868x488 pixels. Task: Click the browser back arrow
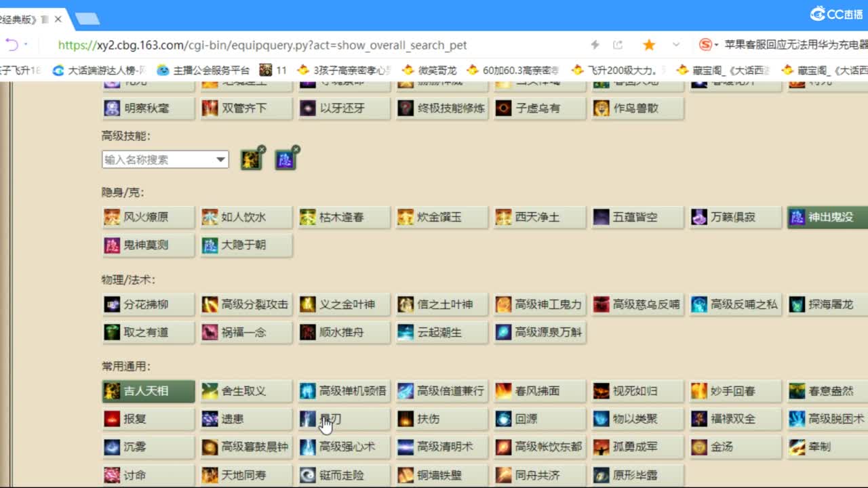tap(12, 45)
